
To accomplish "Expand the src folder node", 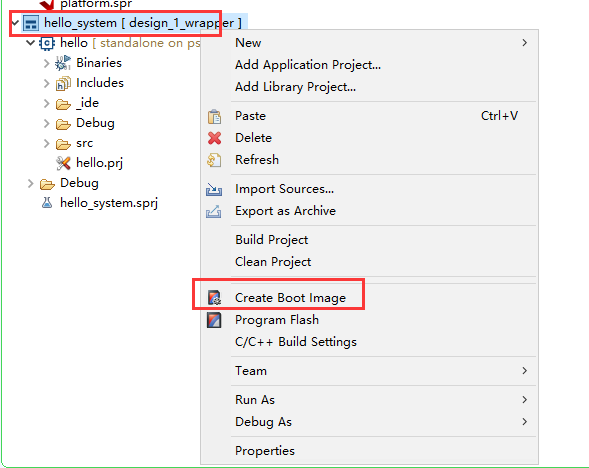I will click(x=46, y=143).
